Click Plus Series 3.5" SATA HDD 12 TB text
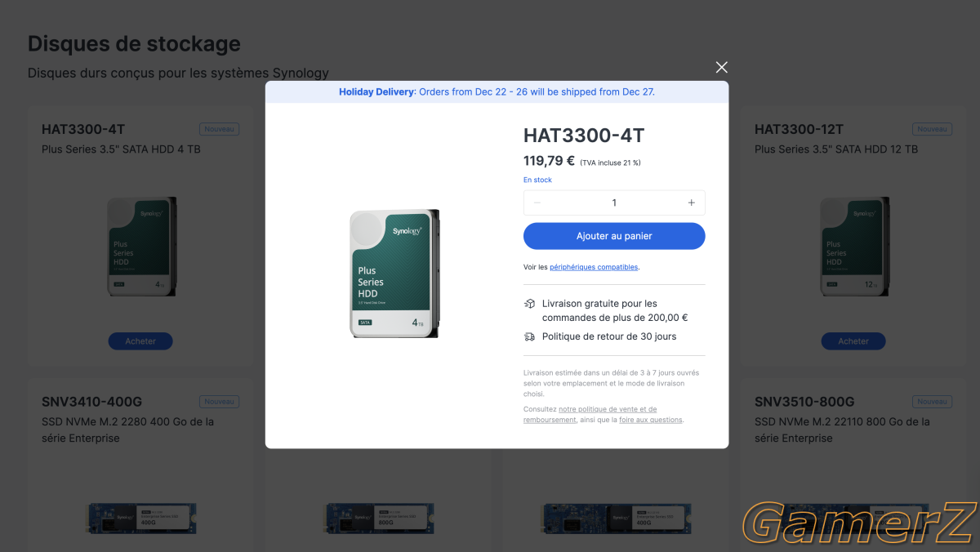Screen dimensions: 980x552 (836, 149)
